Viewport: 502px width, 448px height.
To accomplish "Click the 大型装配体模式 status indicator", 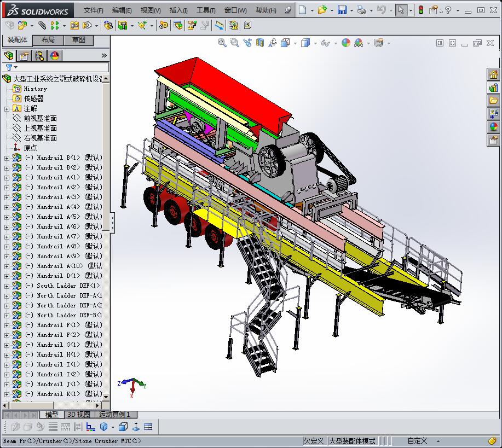I will pos(352,441).
